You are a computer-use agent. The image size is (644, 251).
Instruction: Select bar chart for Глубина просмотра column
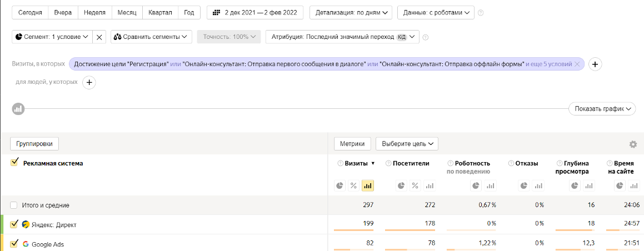point(589,186)
